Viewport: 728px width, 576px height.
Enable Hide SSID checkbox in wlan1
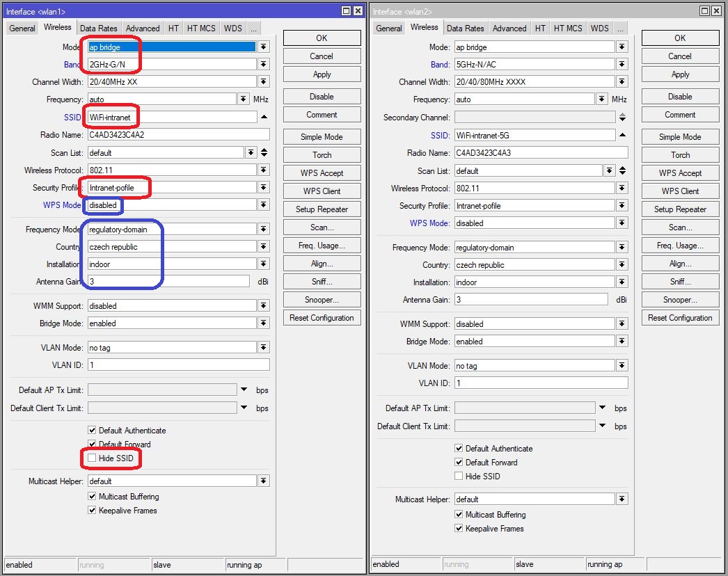tap(93, 458)
